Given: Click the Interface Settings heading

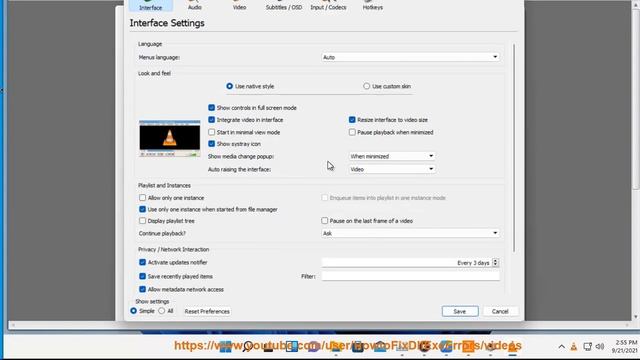Looking at the screenshot, I should click(x=167, y=23).
